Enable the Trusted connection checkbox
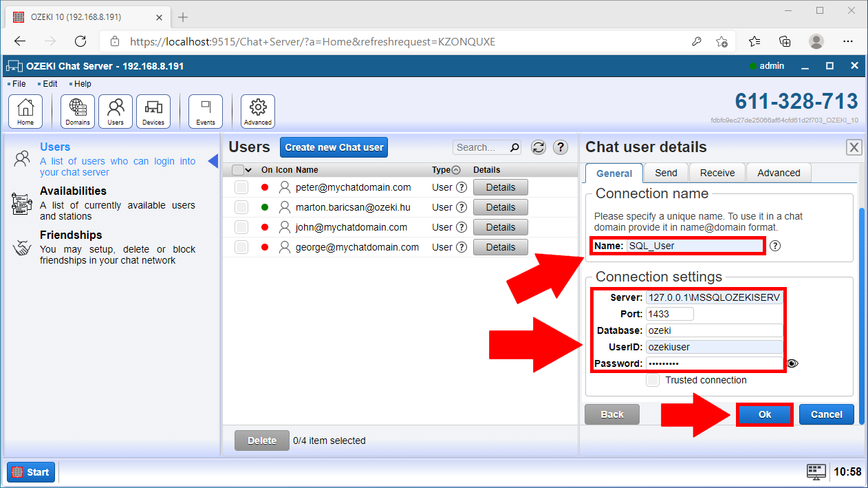 tap(652, 380)
